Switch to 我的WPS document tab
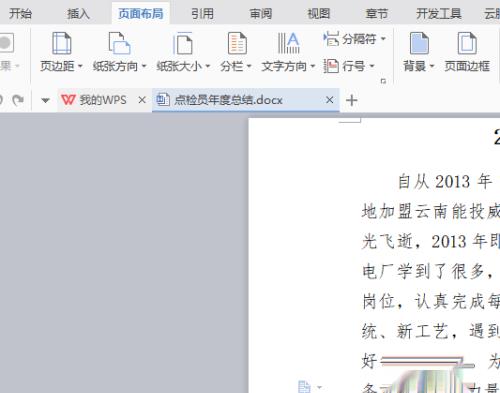The height and width of the screenshot is (393, 500). pos(94,100)
